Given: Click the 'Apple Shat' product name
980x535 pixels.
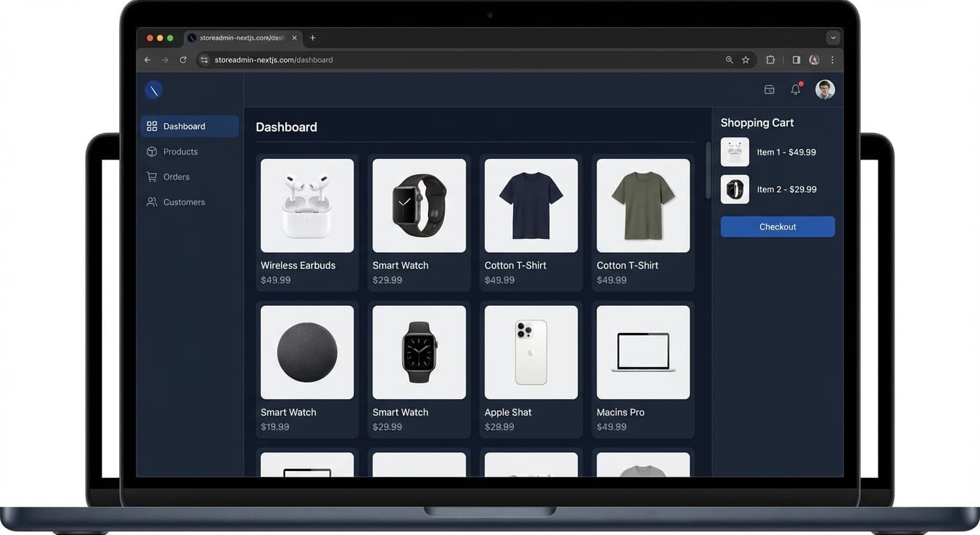Looking at the screenshot, I should (x=508, y=412).
